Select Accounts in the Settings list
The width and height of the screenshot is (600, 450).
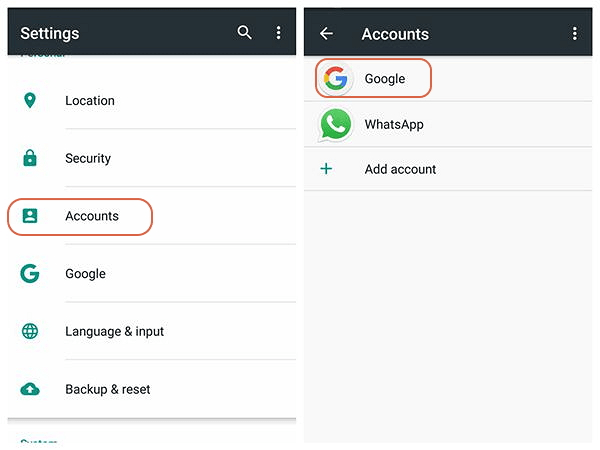tap(152, 216)
